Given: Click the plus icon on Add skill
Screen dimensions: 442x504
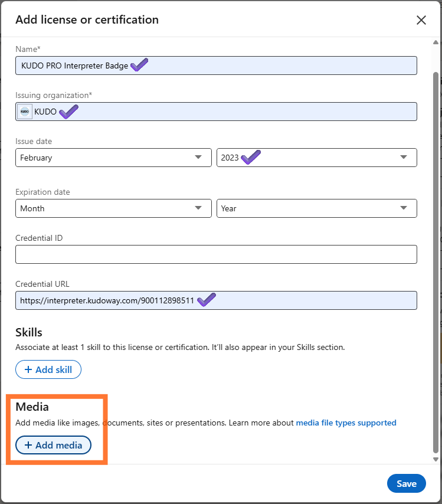Looking at the screenshot, I should coord(28,370).
